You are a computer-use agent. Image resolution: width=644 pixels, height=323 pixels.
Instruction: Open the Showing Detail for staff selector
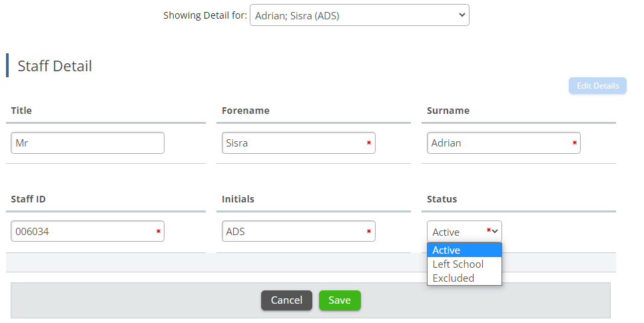pyautogui.click(x=359, y=15)
